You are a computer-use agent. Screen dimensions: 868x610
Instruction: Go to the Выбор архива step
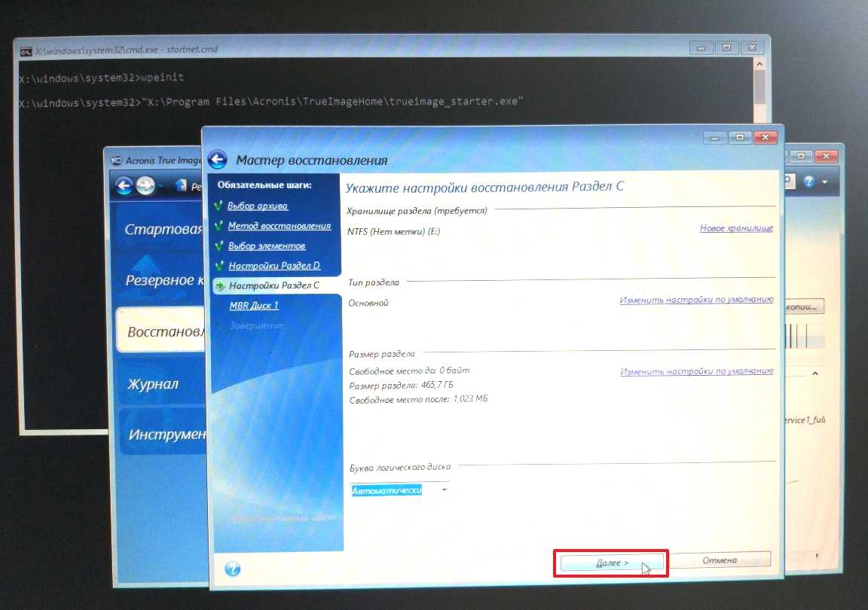pyautogui.click(x=258, y=206)
